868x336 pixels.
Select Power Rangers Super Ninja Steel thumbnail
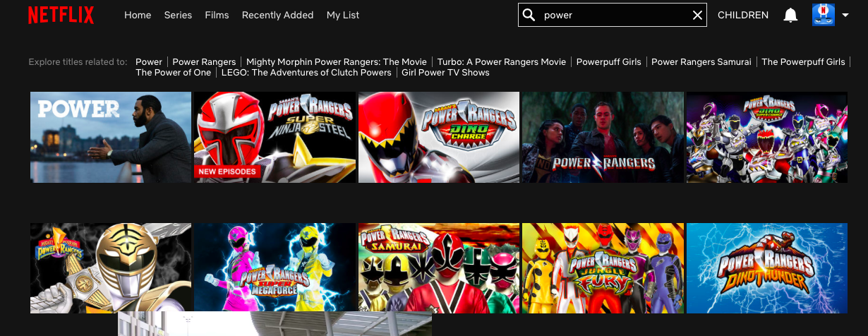click(275, 137)
